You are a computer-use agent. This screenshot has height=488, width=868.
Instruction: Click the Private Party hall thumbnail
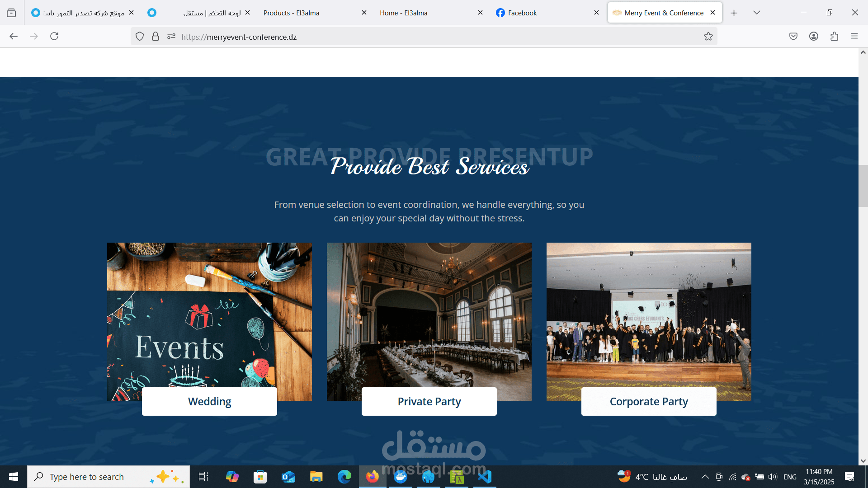click(x=429, y=316)
